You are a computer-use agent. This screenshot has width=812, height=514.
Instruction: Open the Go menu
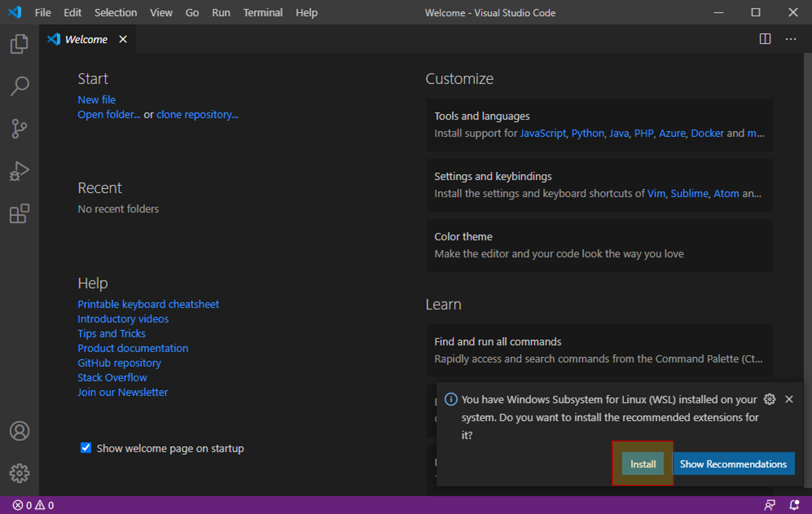click(192, 12)
